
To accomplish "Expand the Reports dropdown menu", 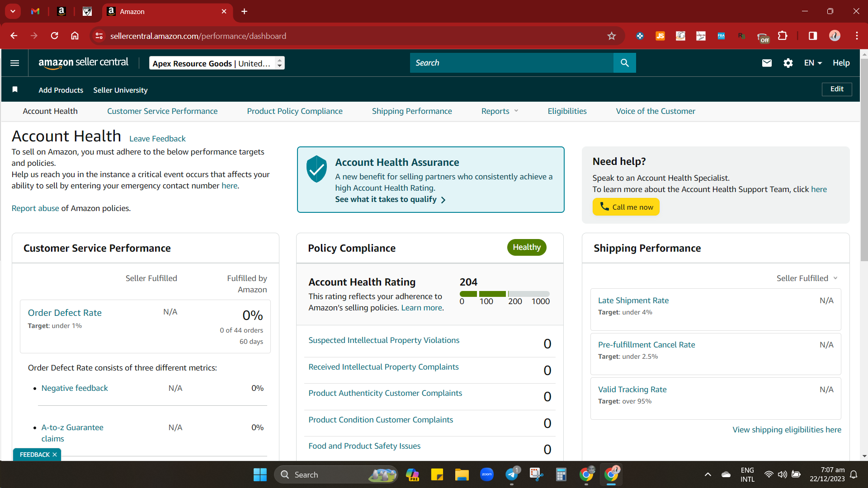I will click(x=500, y=111).
